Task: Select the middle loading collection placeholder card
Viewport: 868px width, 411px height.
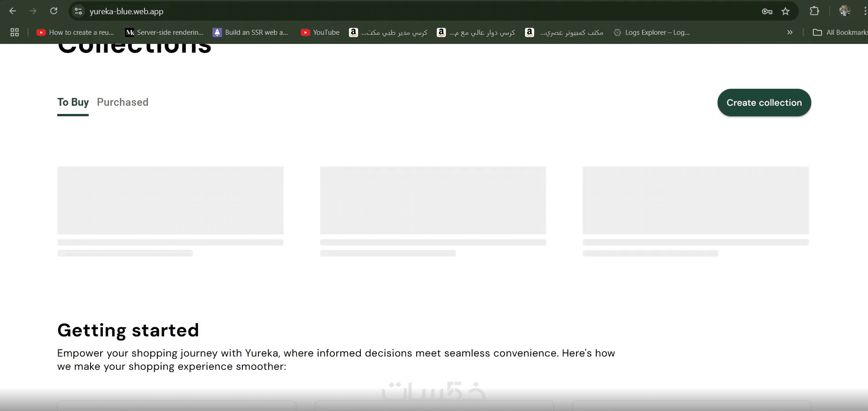Action: [433, 211]
